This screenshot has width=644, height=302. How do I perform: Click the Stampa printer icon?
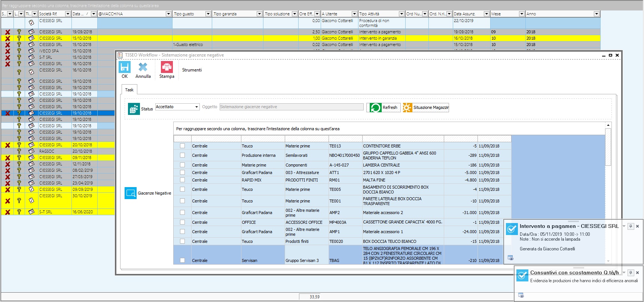pos(167,67)
